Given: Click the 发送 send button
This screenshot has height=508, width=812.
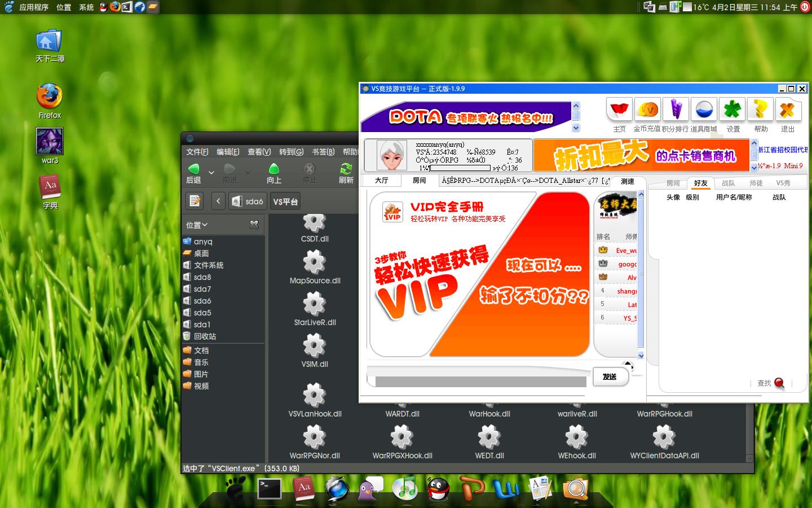Looking at the screenshot, I should tap(610, 376).
